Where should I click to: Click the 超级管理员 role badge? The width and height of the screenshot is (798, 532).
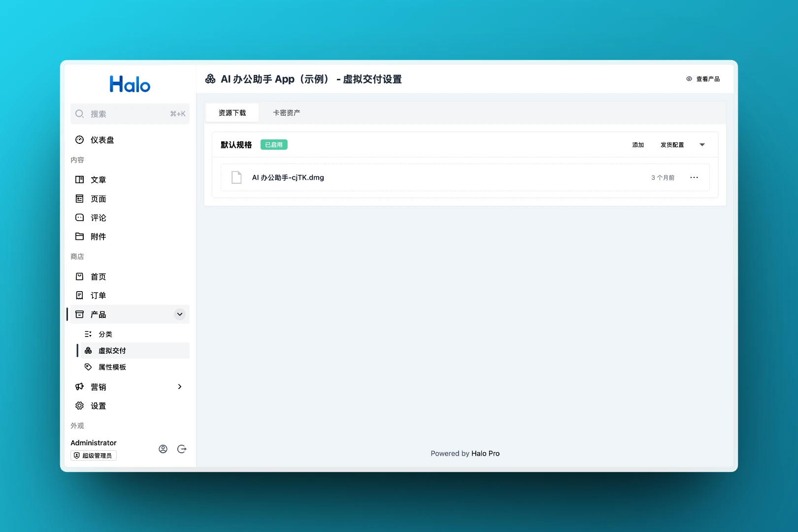tap(94, 456)
